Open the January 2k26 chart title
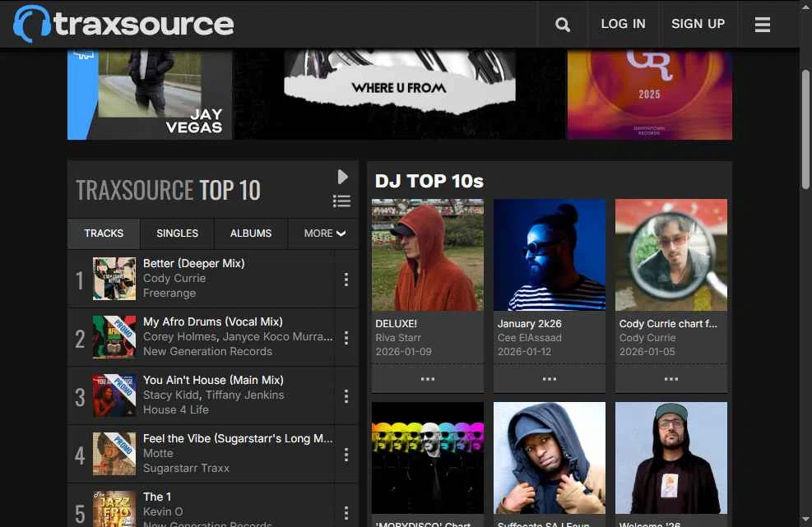Viewport: 812px width, 527px height. coord(529,324)
